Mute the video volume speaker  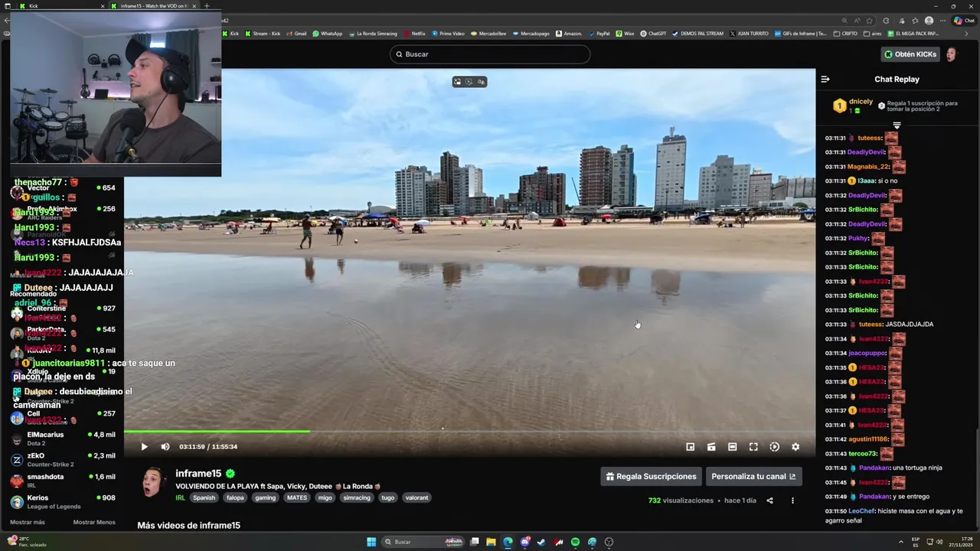[x=165, y=447]
